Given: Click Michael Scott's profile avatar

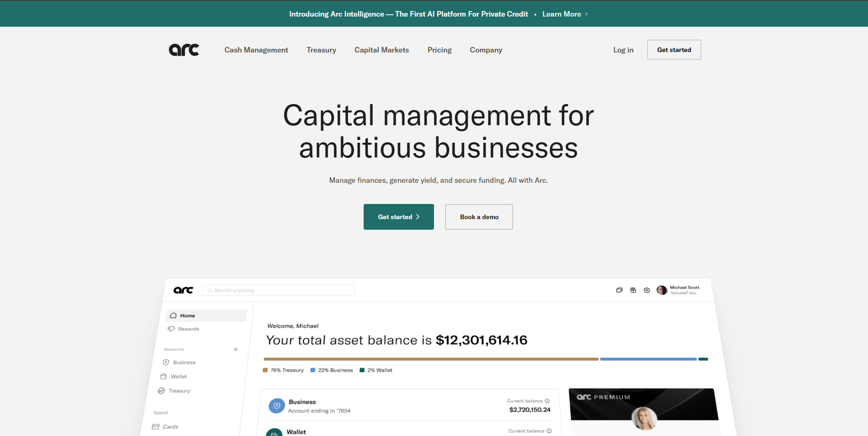Looking at the screenshot, I should pyautogui.click(x=662, y=290).
